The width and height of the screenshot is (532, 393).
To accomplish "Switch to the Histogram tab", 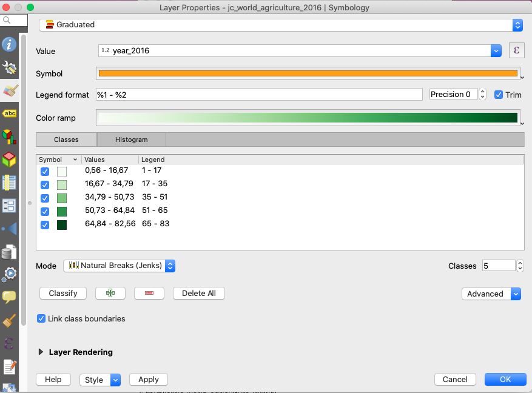I will (132, 139).
